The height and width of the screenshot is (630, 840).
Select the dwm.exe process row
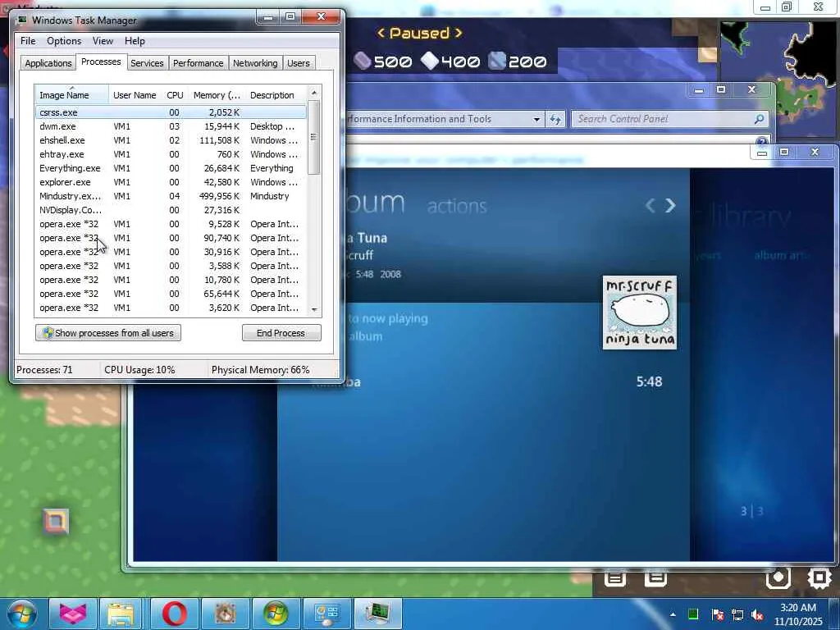tap(171, 126)
